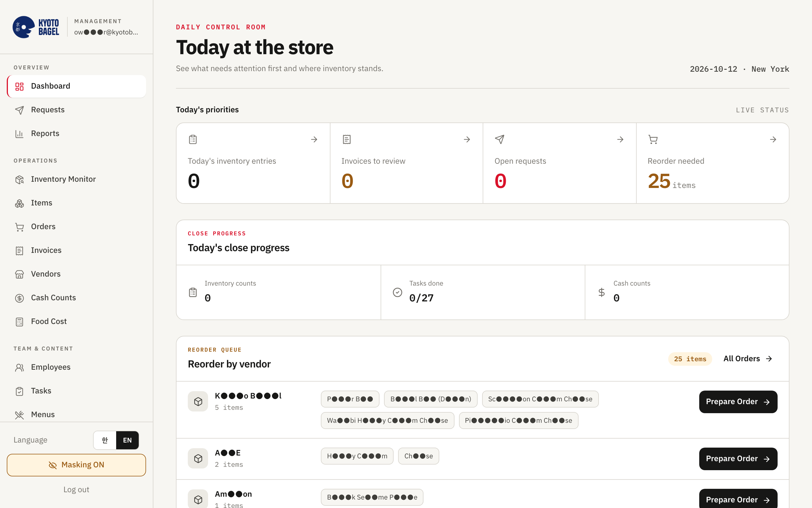
Task: Click the Ch●●se item chip under A●●E
Action: pyautogui.click(x=418, y=456)
